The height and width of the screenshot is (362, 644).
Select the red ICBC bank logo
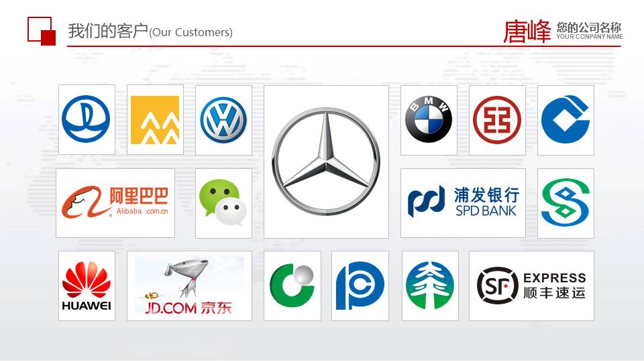coord(497,120)
